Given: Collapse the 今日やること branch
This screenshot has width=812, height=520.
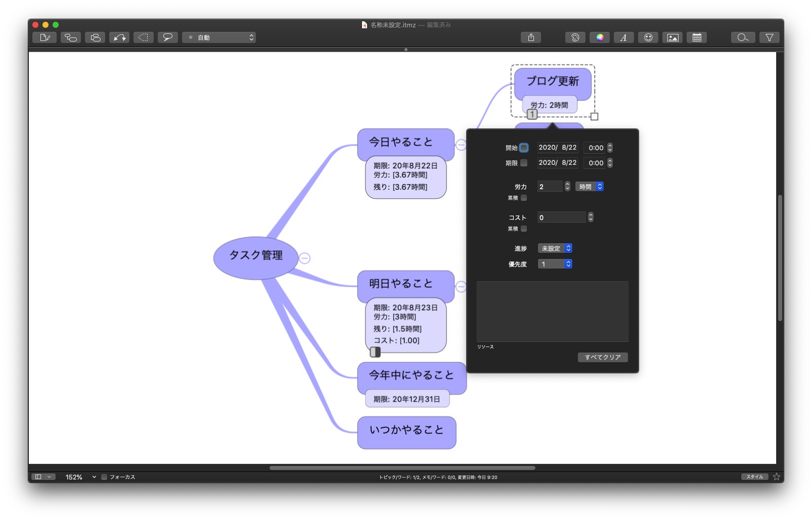Looking at the screenshot, I should point(462,145).
